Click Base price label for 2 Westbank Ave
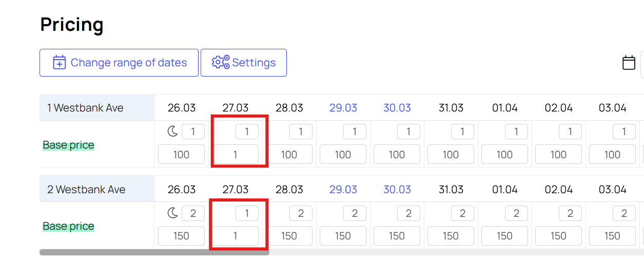Image resolution: width=644 pixels, height=278 pixels. (69, 226)
